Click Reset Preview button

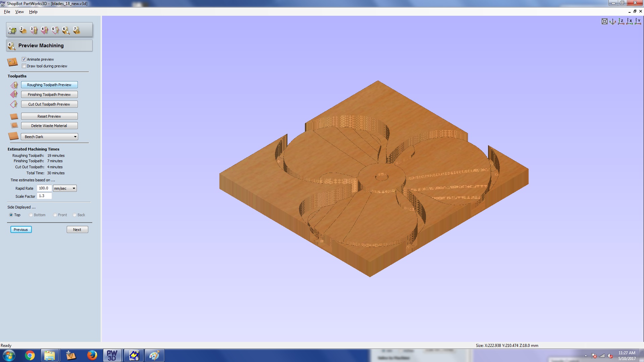(x=49, y=116)
